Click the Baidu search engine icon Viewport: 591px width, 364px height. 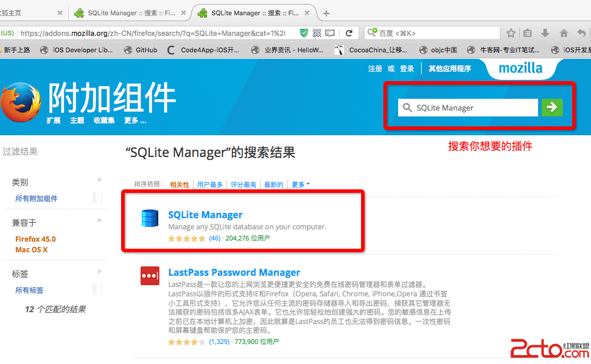tap(372, 32)
